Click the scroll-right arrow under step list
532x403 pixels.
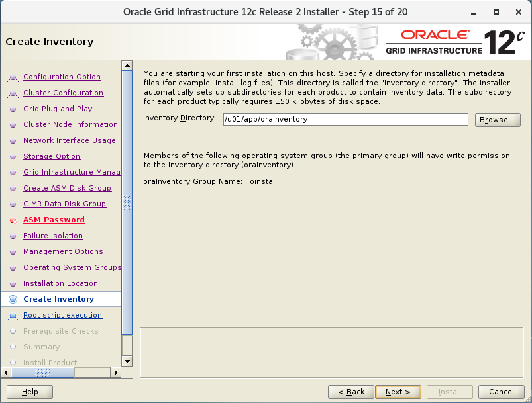tap(116, 373)
